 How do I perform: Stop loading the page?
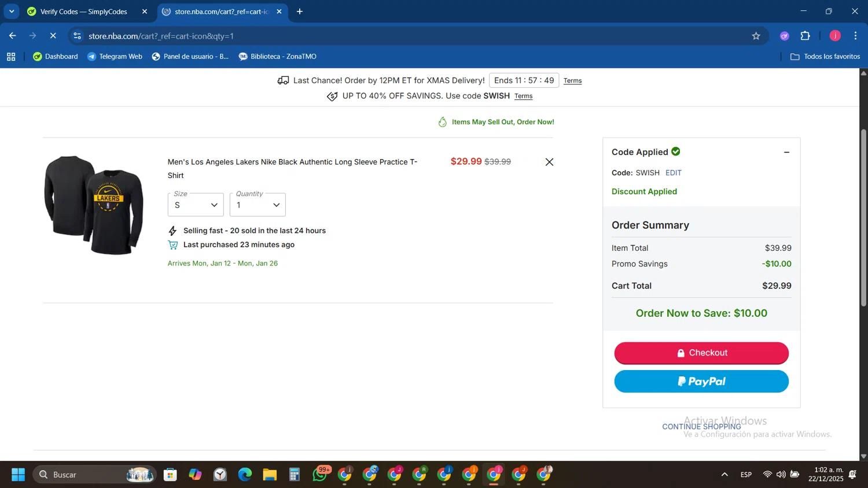tap(53, 36)
